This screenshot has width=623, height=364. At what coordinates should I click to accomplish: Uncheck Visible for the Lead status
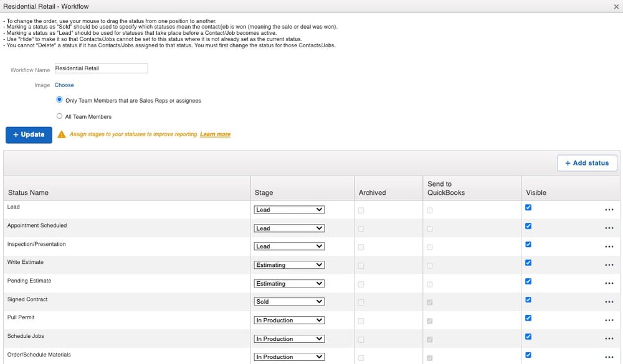528,208
